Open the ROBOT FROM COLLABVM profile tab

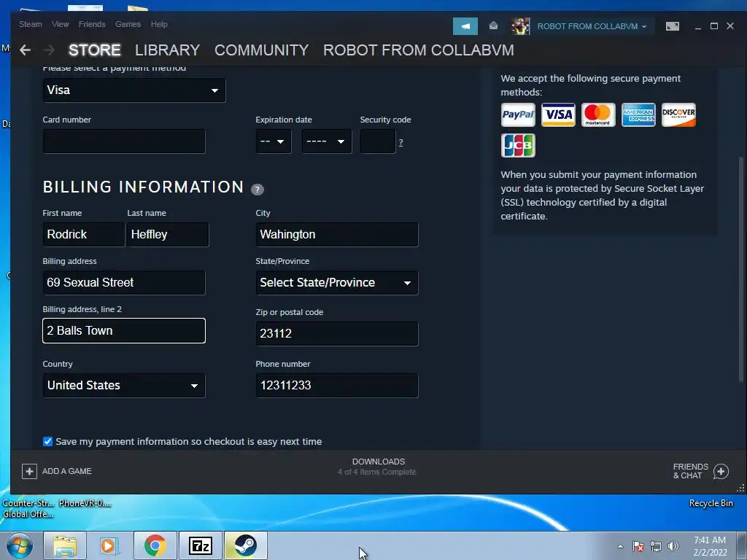pos(418,50)
